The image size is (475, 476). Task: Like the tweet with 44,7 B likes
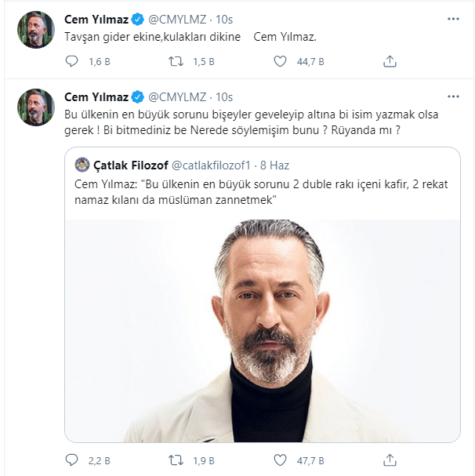(280, 62)
